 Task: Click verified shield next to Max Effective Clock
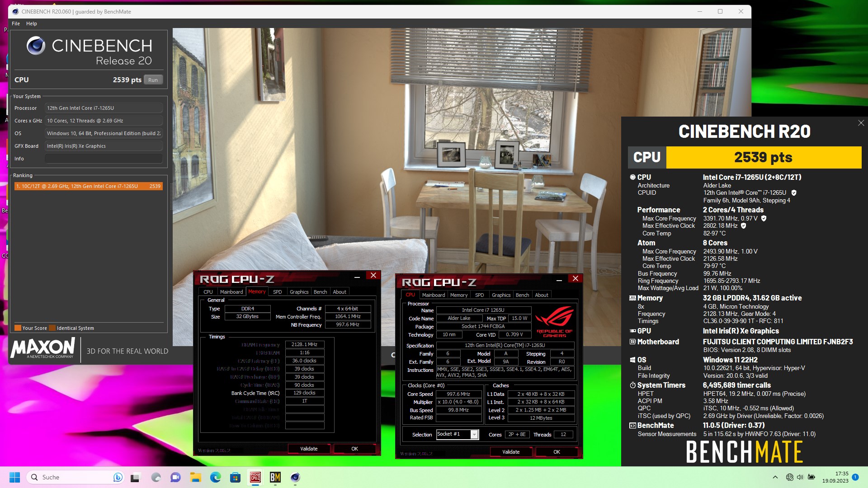click(x=743, y=225)
